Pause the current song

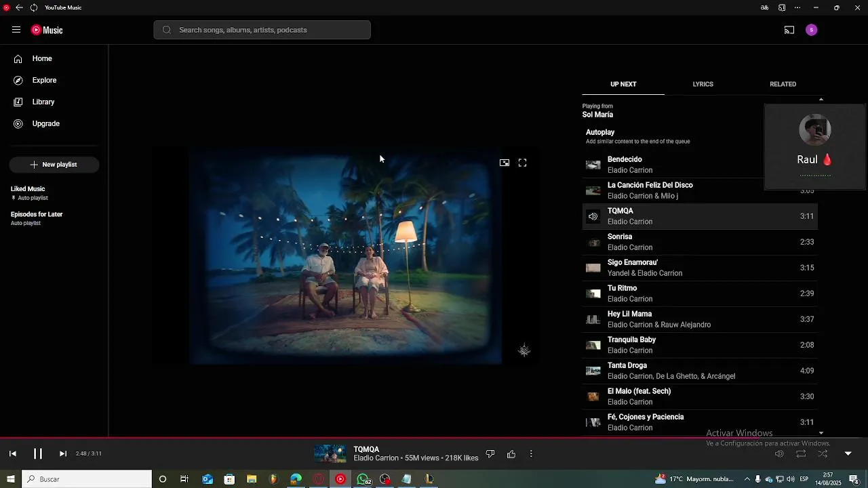point(38,453)
